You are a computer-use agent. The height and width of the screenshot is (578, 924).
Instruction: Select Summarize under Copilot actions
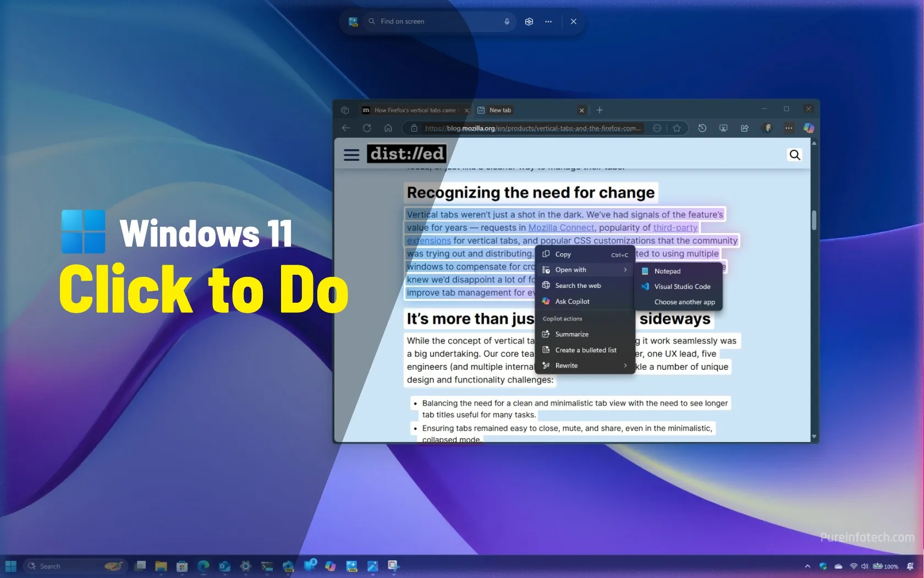pos(571,334)
